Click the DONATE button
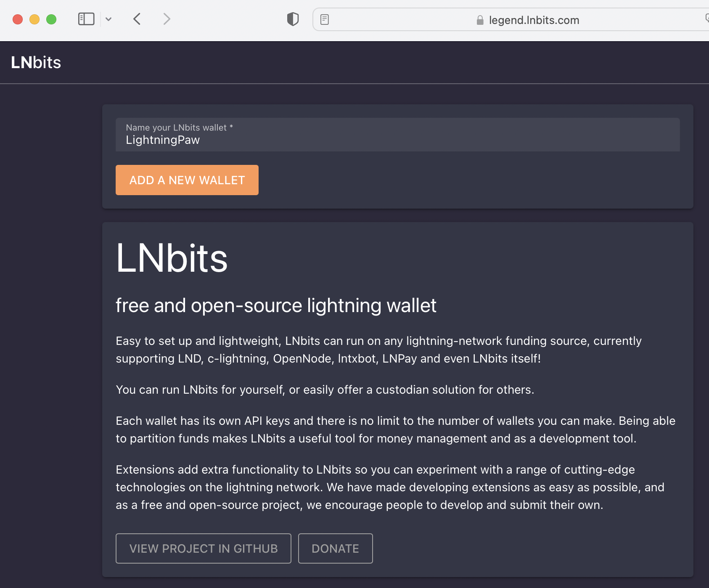This screenshot has height=588, width=709. [x=335, y=548]
